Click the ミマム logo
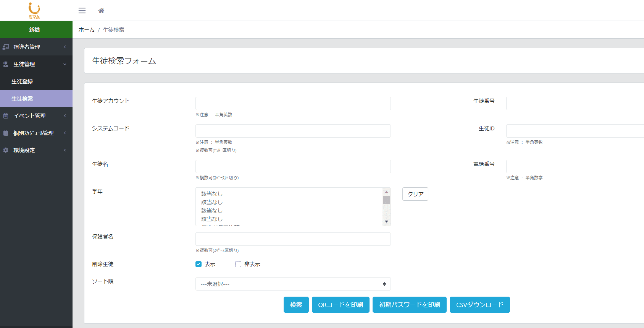 (x=34, y=10)
